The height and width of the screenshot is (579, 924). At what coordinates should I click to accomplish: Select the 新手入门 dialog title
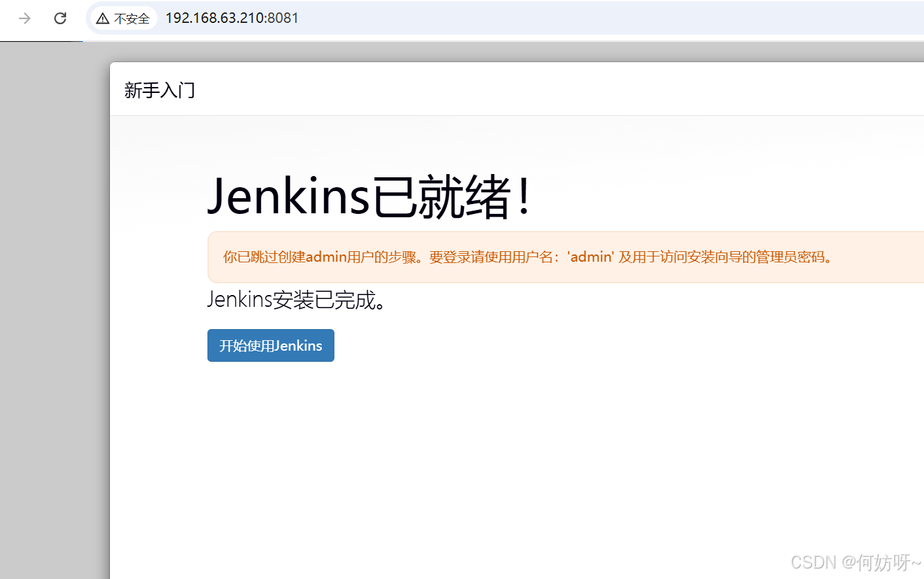pos(160,90)
